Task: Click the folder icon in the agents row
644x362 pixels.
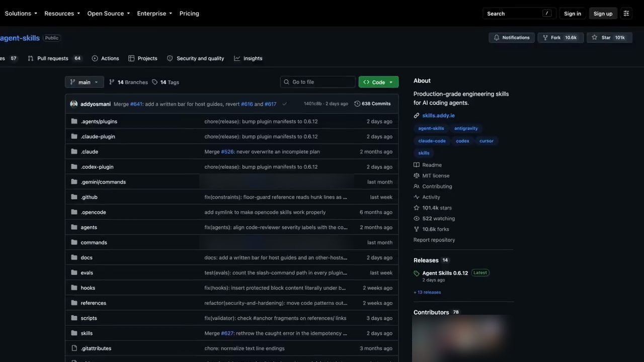Action: point(74,227)
